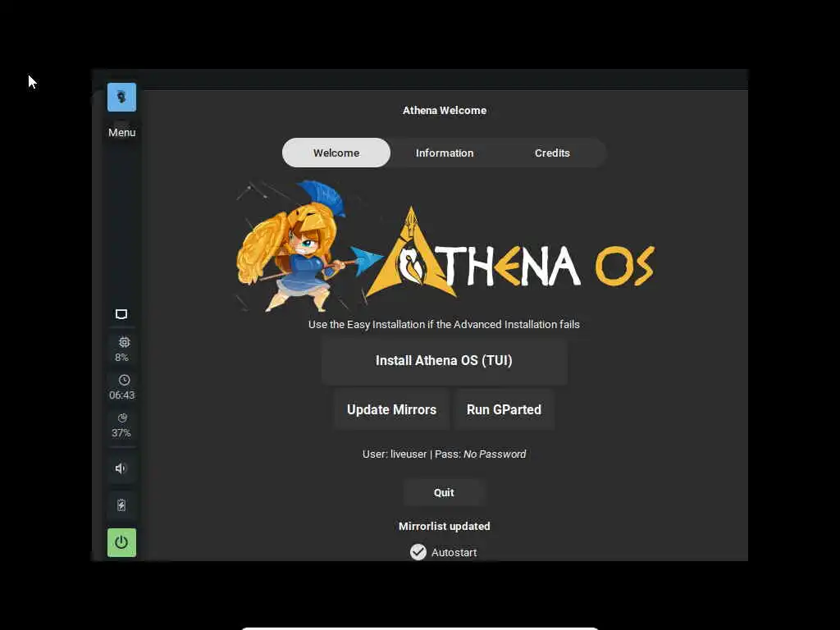Click the battery charging indicator icon
Screen dimensions: 840x630
[x=121, y=505]
